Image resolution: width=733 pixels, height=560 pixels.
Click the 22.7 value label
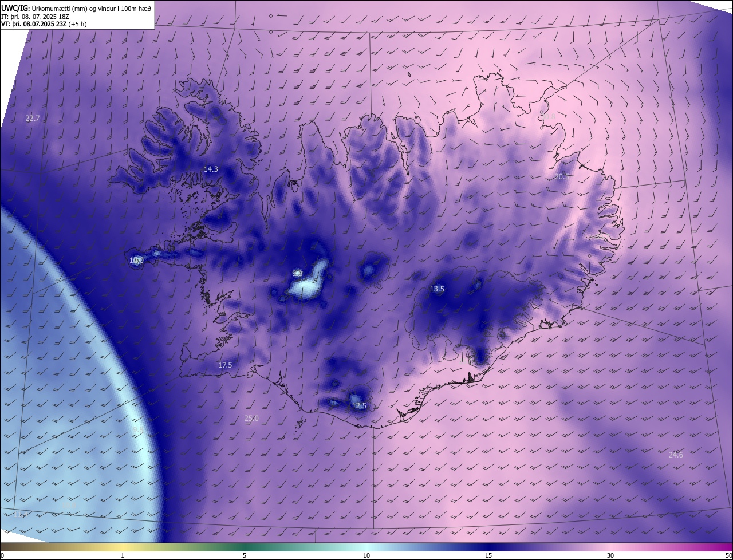tap(33, 119)
